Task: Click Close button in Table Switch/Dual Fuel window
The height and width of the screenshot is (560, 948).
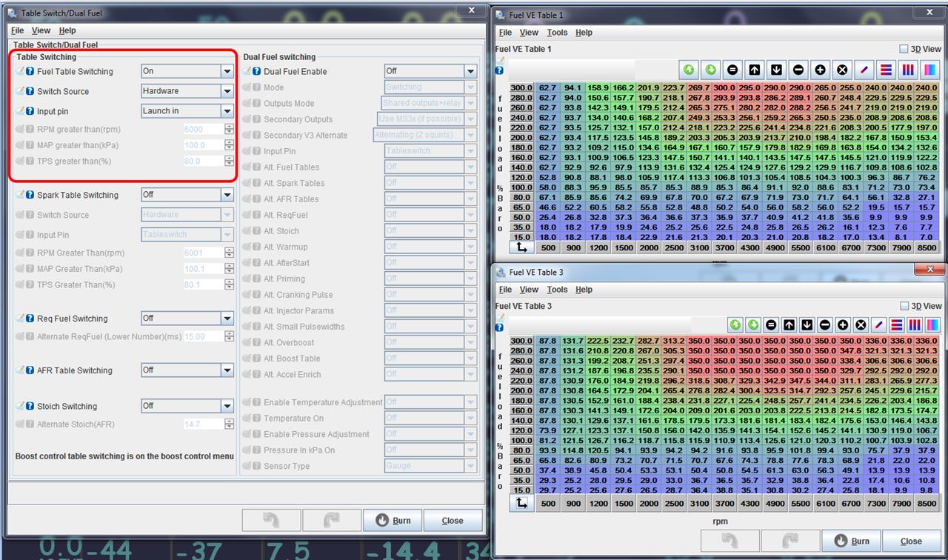Action: (453, 520)
